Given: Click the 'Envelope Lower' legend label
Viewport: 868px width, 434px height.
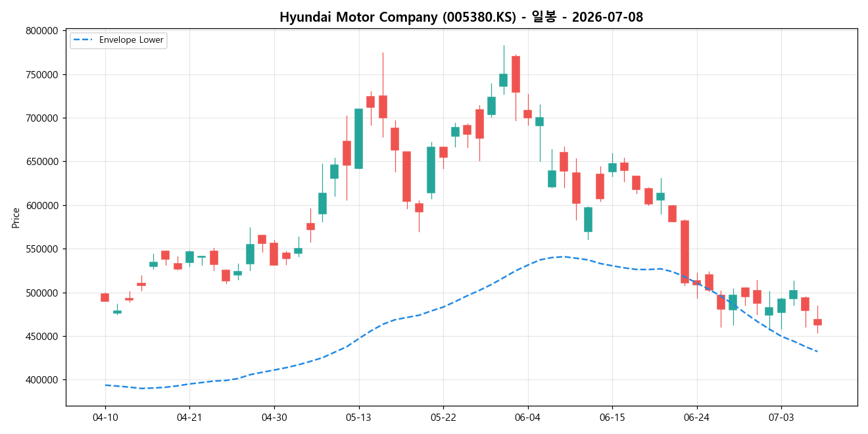Looking at the screenshot, I should (x=131, y=40).
